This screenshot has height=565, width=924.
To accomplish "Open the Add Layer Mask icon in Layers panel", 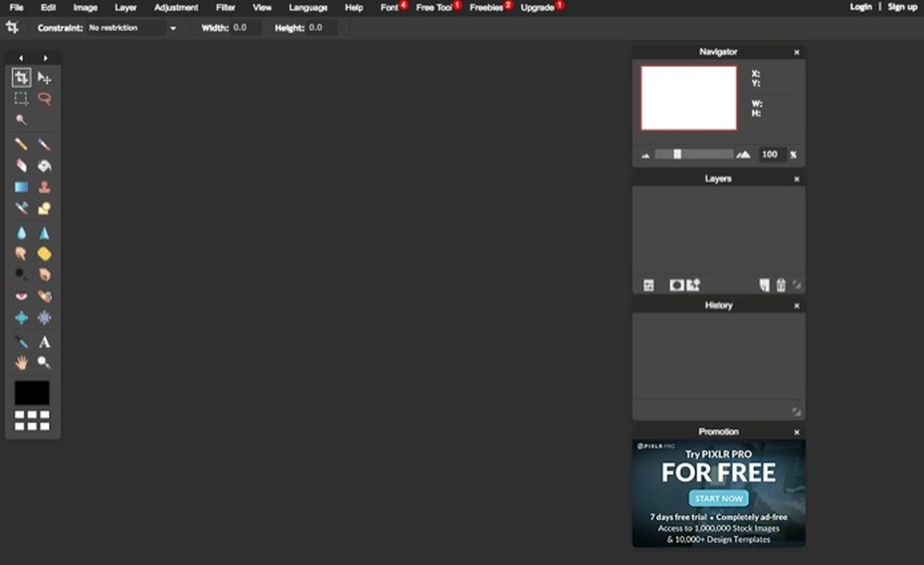I will pos(678,284).
